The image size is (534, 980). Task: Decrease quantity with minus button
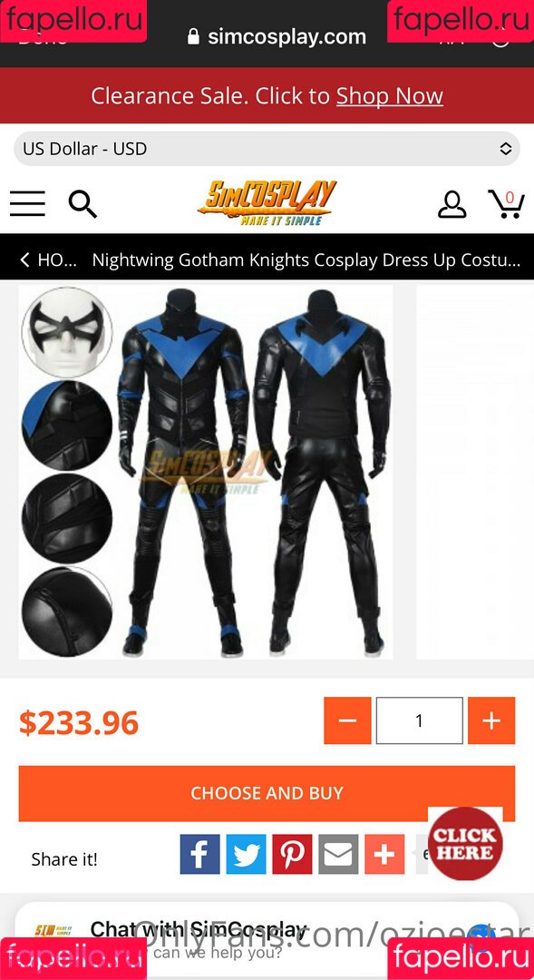[347, 720]
